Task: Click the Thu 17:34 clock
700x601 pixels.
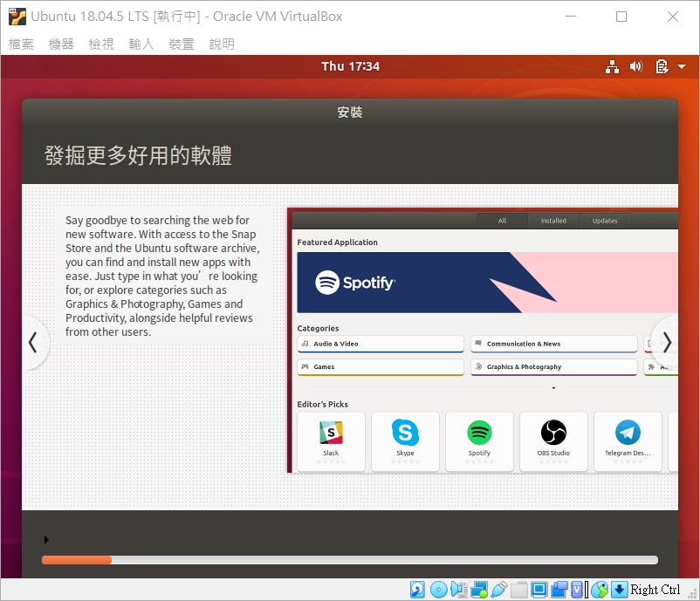Action: [350, 66]
